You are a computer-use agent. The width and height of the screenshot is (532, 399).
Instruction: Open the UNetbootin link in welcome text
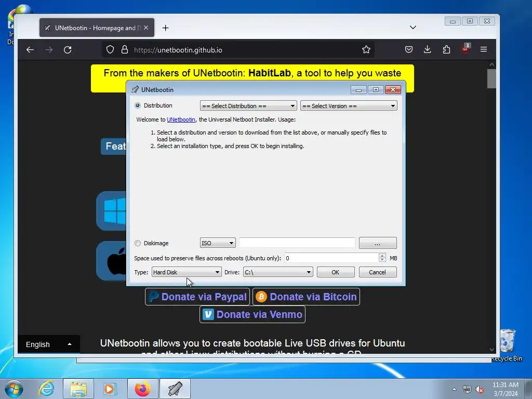click(181, 119)
